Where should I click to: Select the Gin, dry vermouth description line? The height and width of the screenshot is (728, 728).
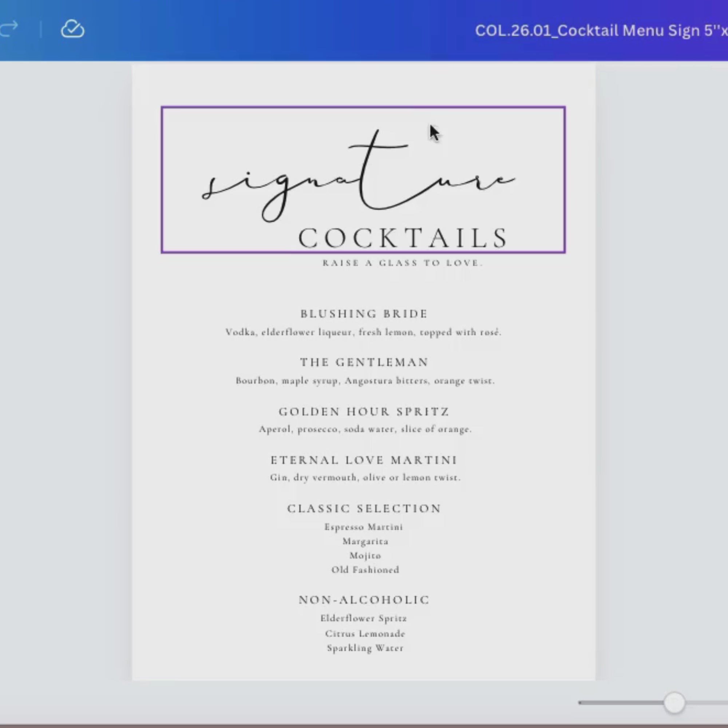(365, 478)
